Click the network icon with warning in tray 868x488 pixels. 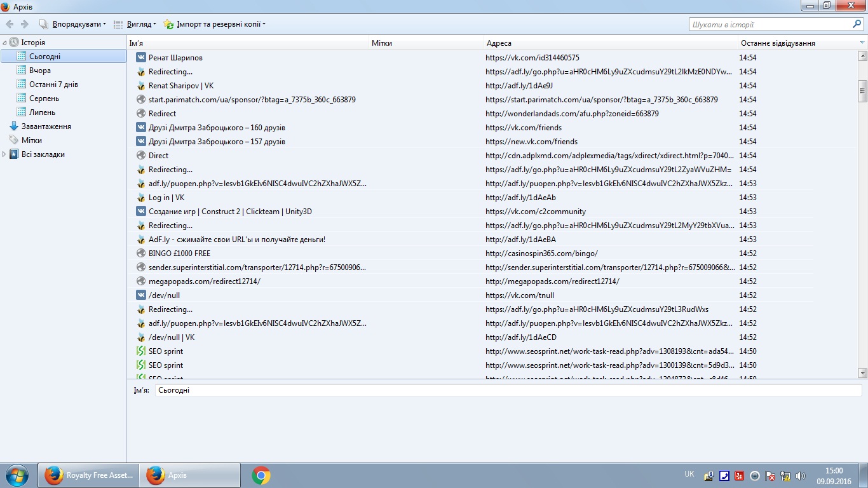[785, 475]
